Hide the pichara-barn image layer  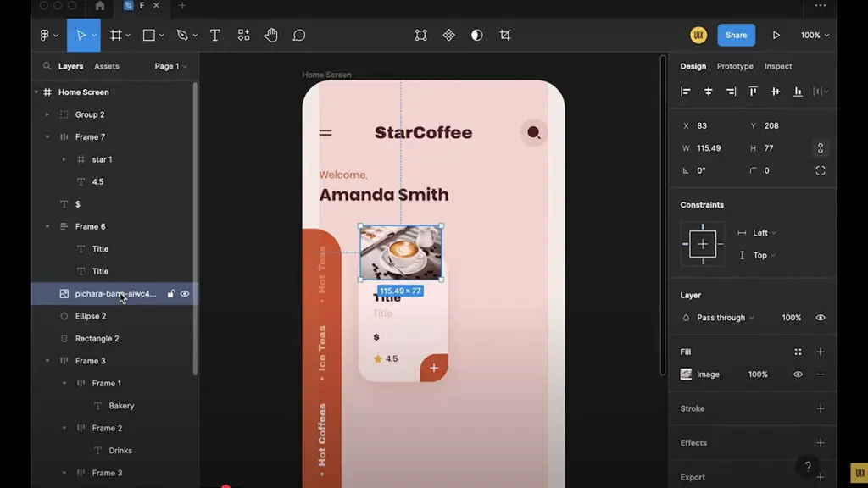186,293
